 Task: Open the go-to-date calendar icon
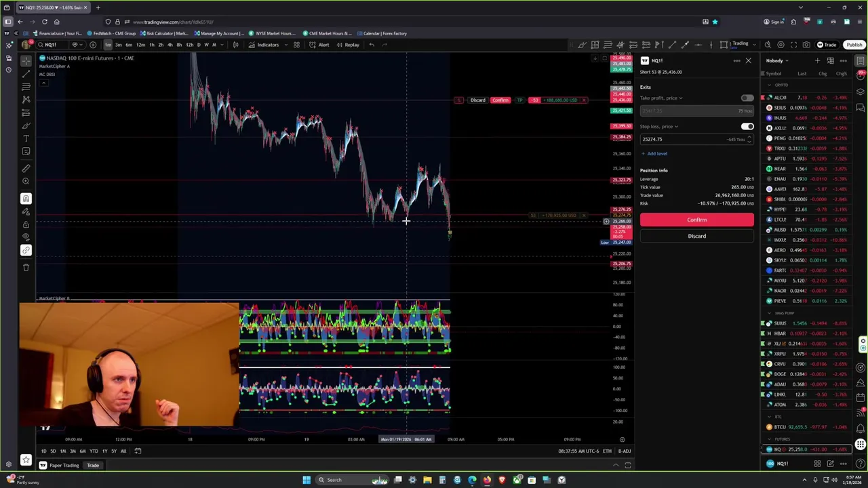tap(138, 451)
